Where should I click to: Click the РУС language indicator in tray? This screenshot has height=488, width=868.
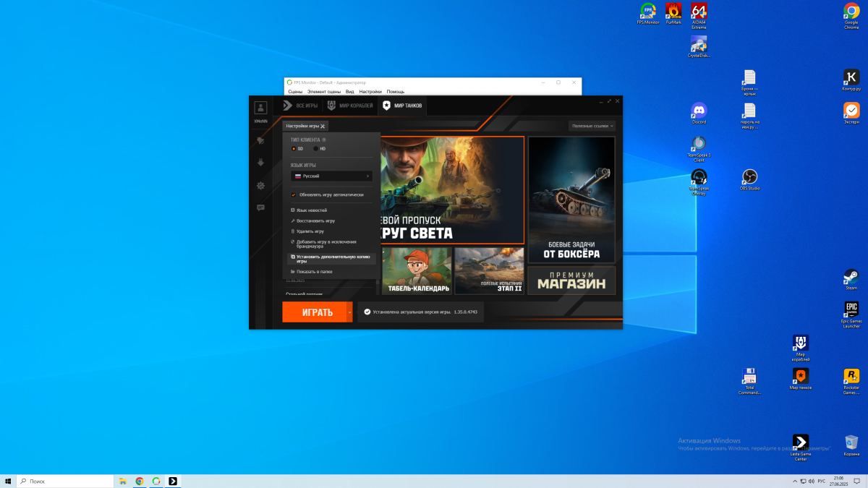pos(821,481)
